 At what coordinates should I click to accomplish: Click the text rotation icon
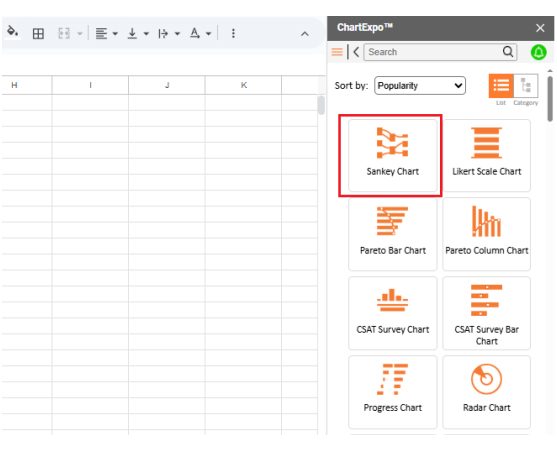195,33
